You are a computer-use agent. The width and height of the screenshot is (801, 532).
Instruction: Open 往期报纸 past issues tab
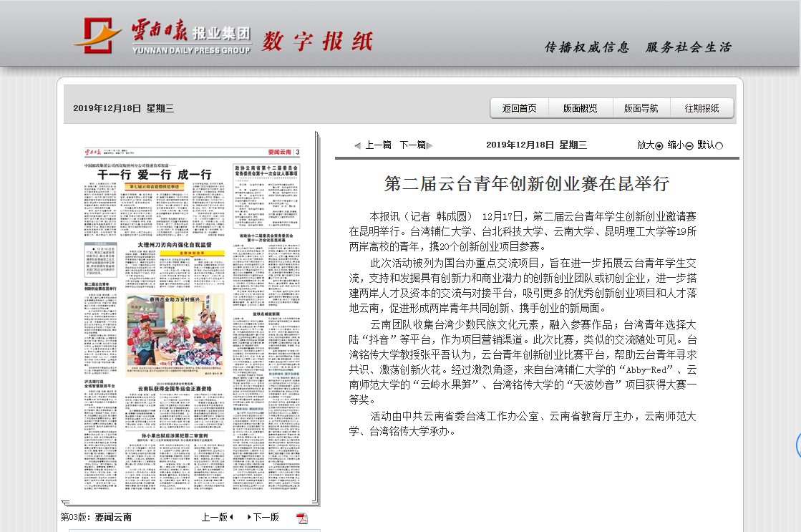pyautogui.click(x=702, y=108)
